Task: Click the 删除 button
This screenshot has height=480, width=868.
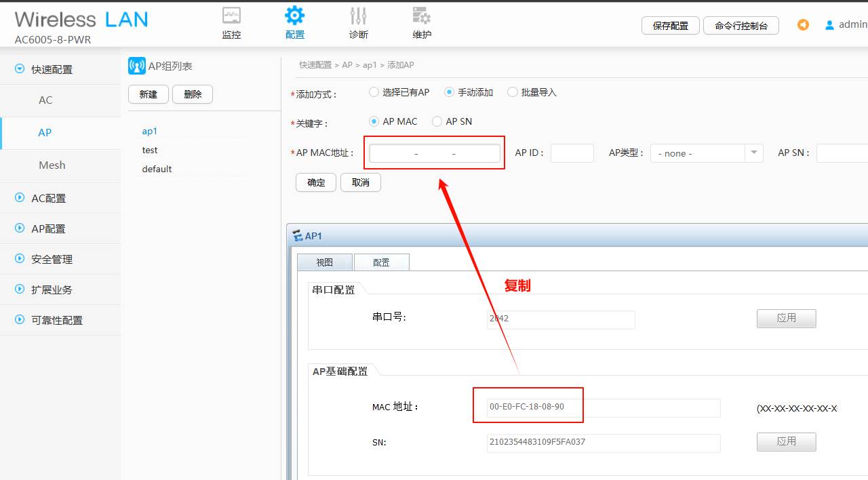Action: 193,94
